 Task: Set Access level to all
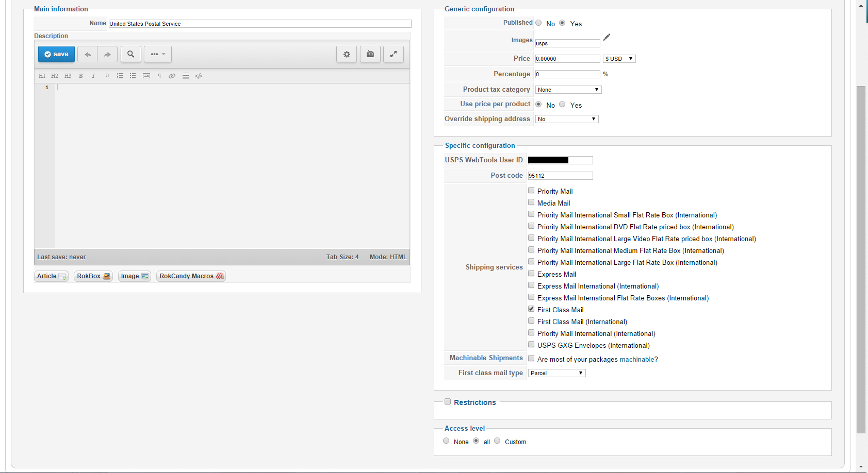476,441
